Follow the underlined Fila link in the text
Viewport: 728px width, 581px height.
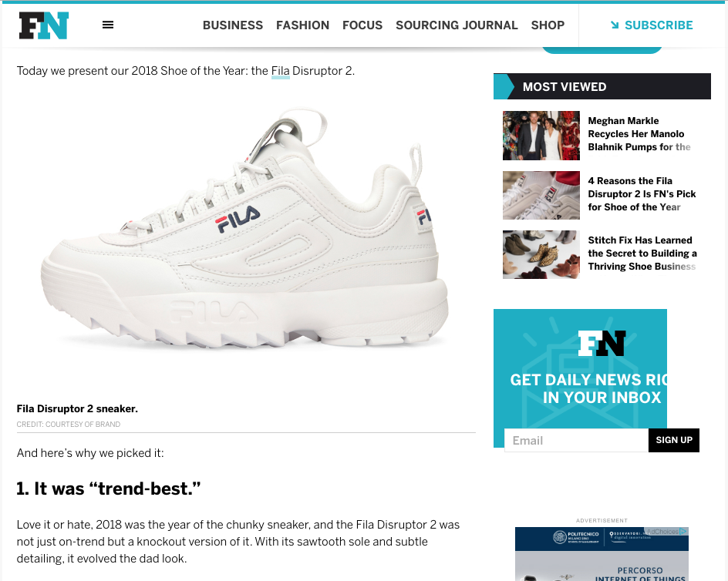point(281,71)
